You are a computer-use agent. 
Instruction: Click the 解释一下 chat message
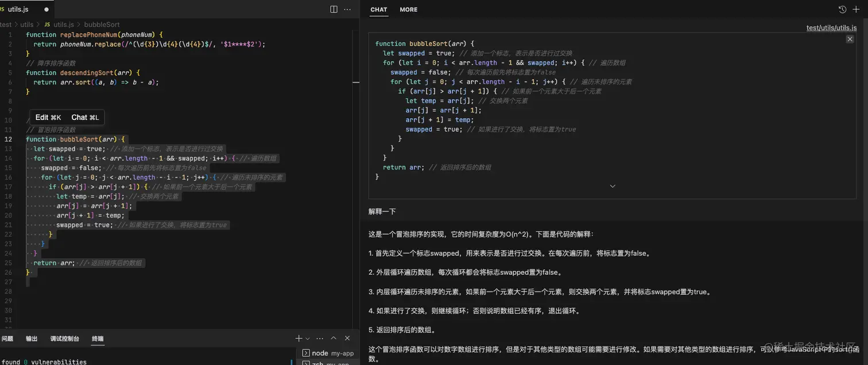(382, 212)
